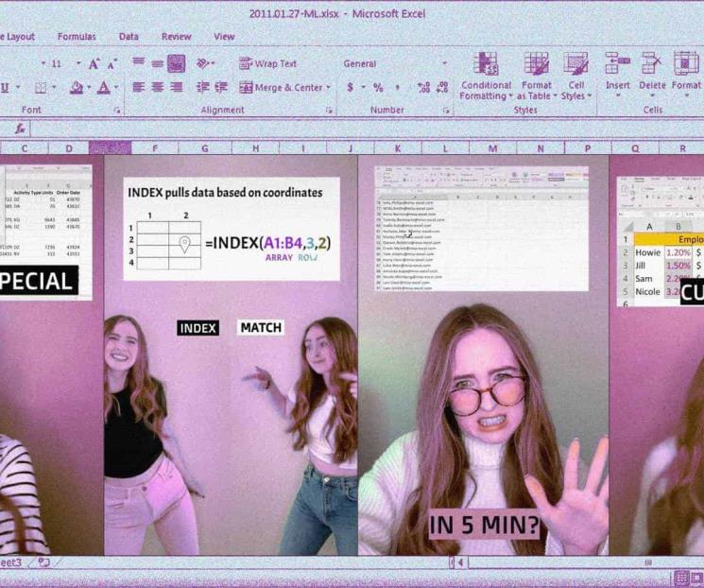Click the MATCH label

[x=261, y=327]
